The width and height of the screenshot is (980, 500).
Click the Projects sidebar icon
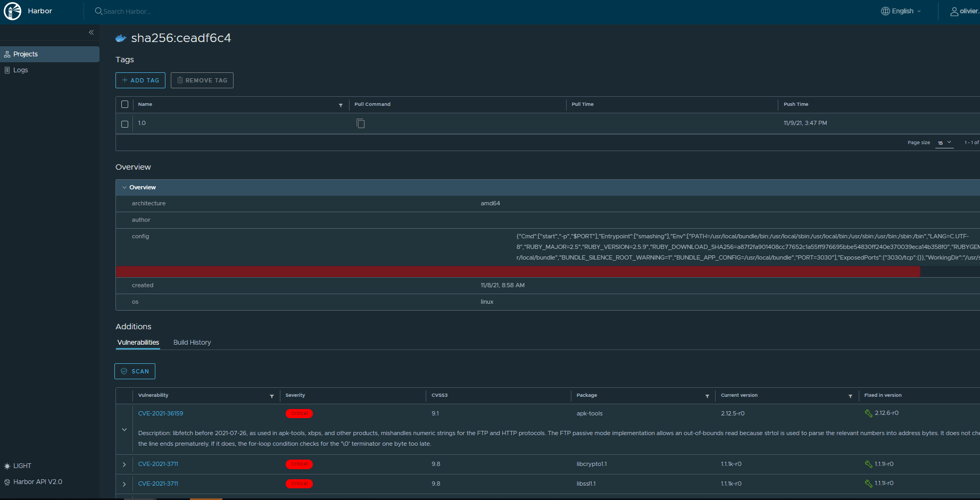pos(7,54)
